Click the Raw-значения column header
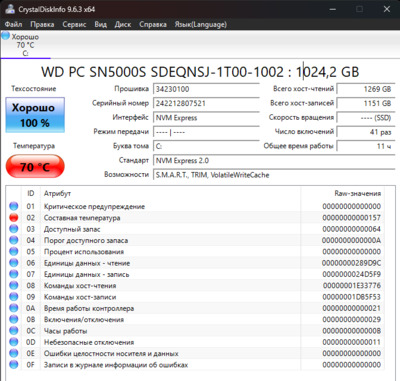Image resolution: width=400 pixels, height=381 pixels. (357, 193)
